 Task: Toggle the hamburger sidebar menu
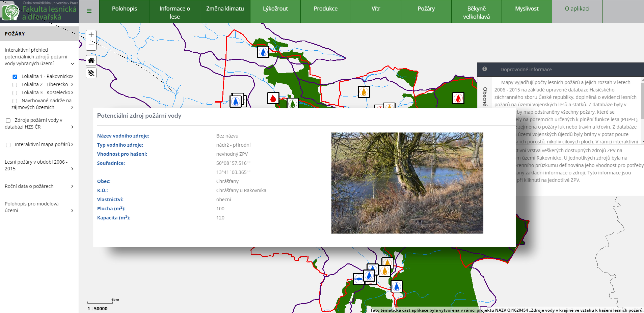pos(89,11)
